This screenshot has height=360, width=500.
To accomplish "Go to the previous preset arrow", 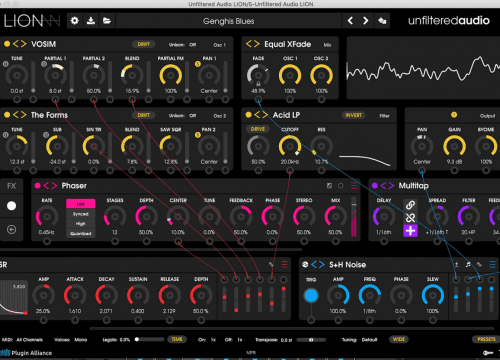I will [350, 21].
